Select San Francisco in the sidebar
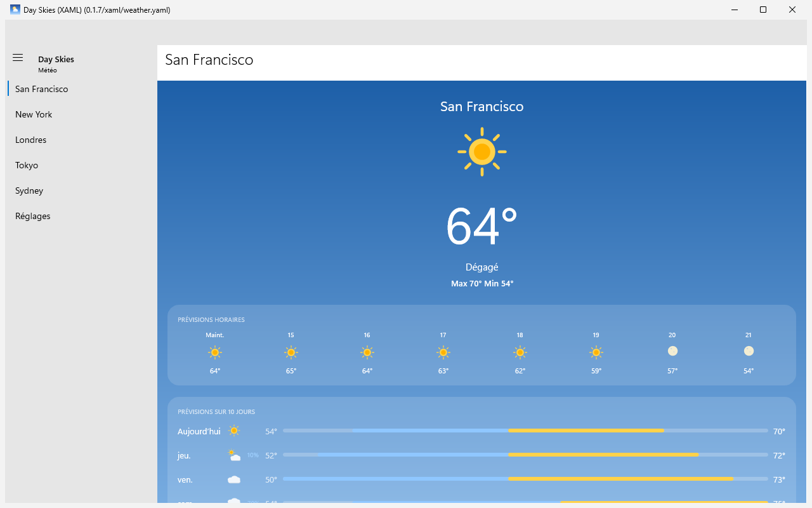The width and height of the screenshot is (812, 508). (x=81, y=89)
